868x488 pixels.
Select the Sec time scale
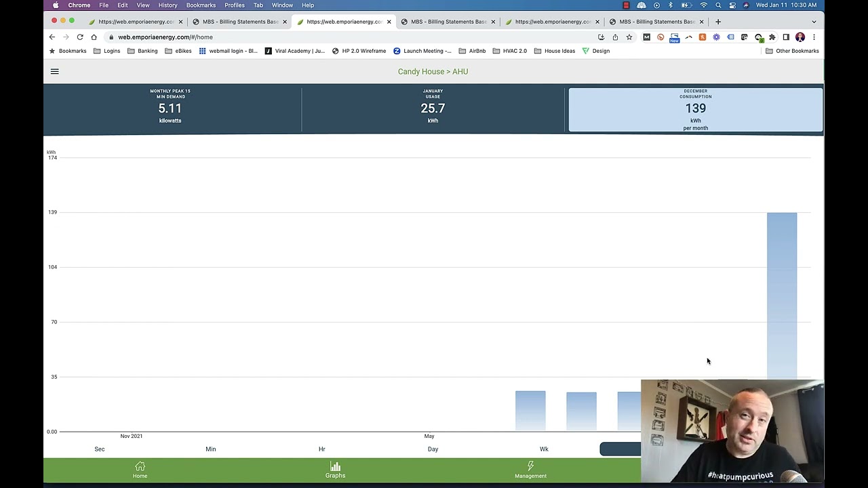tap(100, 449)
